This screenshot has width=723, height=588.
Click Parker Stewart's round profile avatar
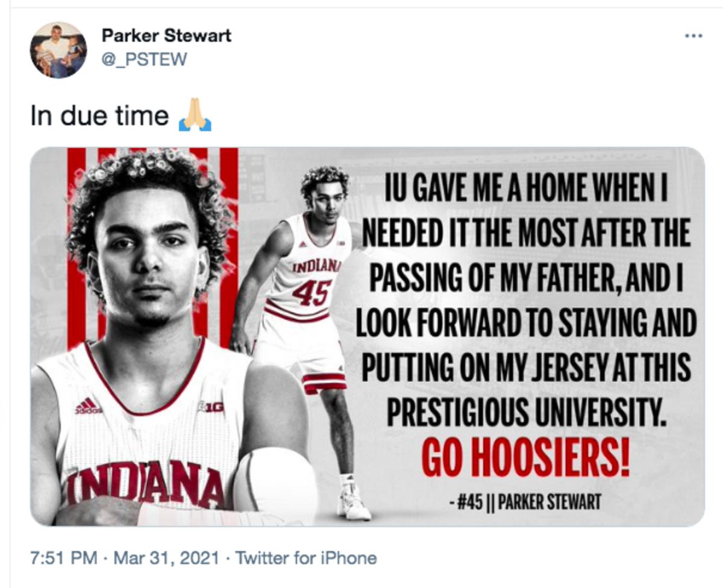[x=58, y=51]
